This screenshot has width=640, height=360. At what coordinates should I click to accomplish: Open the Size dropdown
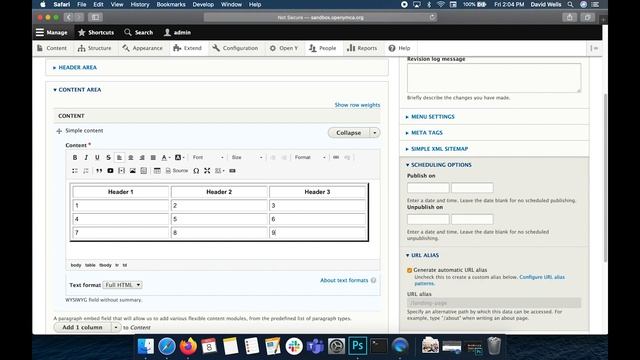pos(247,158)
